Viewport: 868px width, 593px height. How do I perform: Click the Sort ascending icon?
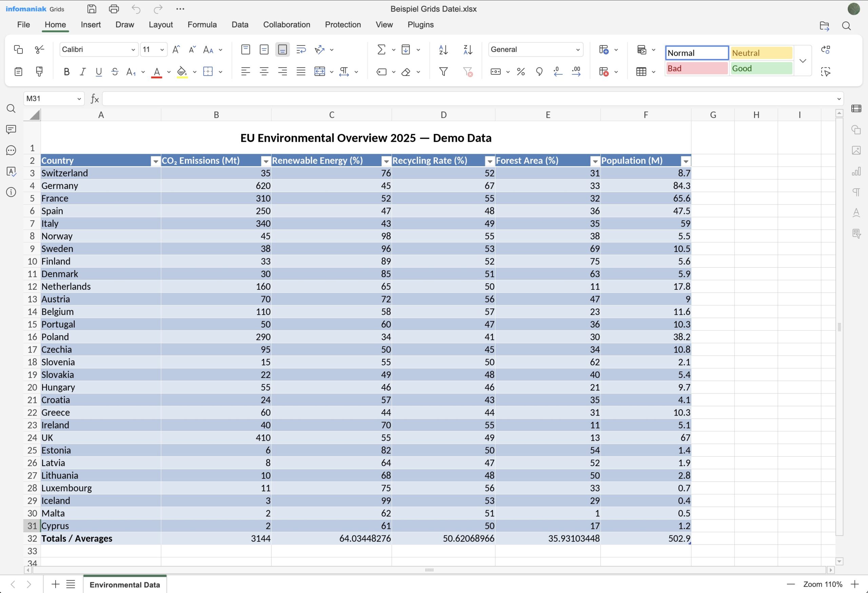tap(443, 50)
